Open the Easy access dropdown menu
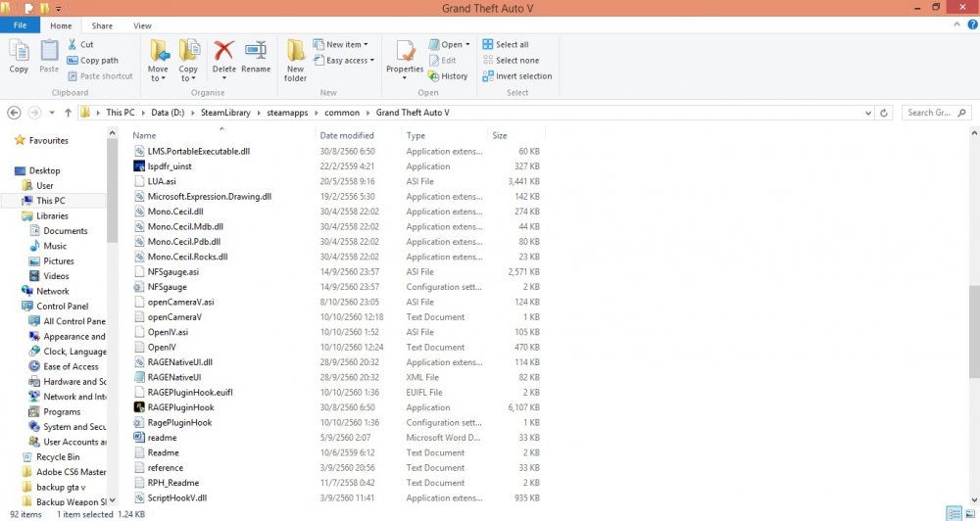 point(341,61)
